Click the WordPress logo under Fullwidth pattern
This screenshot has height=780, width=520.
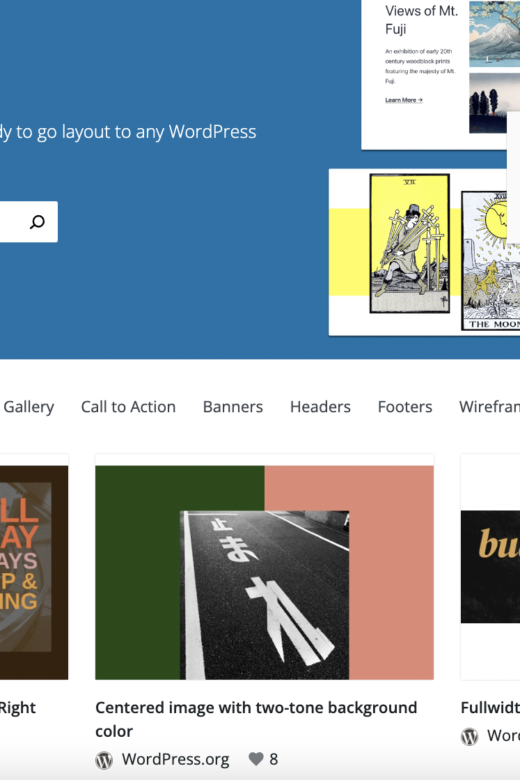pyautogui.click(x=469, y=736)
